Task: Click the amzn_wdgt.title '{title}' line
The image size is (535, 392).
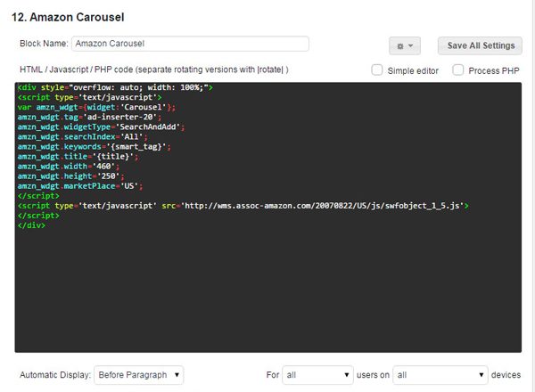Action: tap(78, 157)
